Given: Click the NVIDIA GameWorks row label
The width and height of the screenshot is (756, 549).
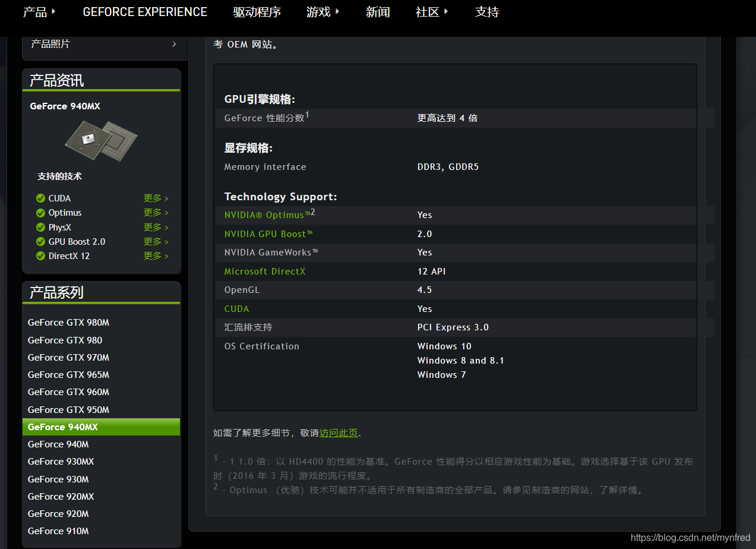Looking at the screenshot, I should coord(271,253).
